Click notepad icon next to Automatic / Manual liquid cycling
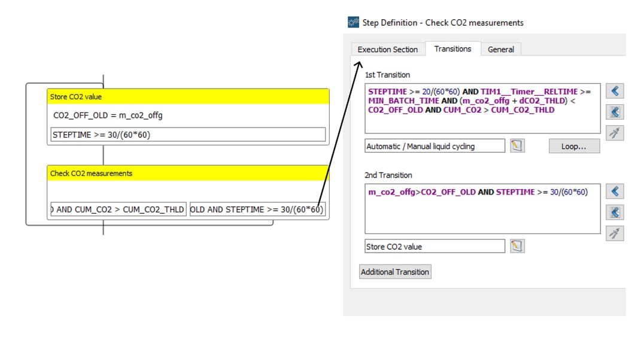 point(517,145)
